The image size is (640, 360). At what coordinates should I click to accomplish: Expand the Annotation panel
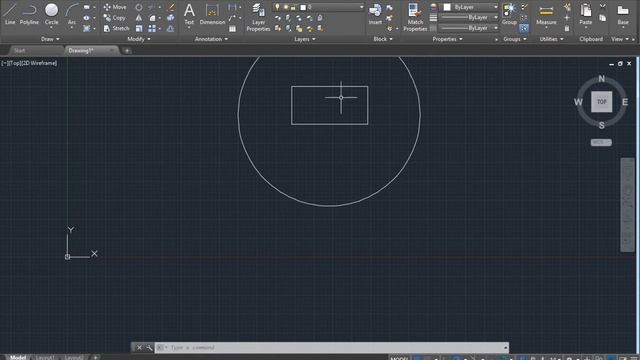point(211,39)
